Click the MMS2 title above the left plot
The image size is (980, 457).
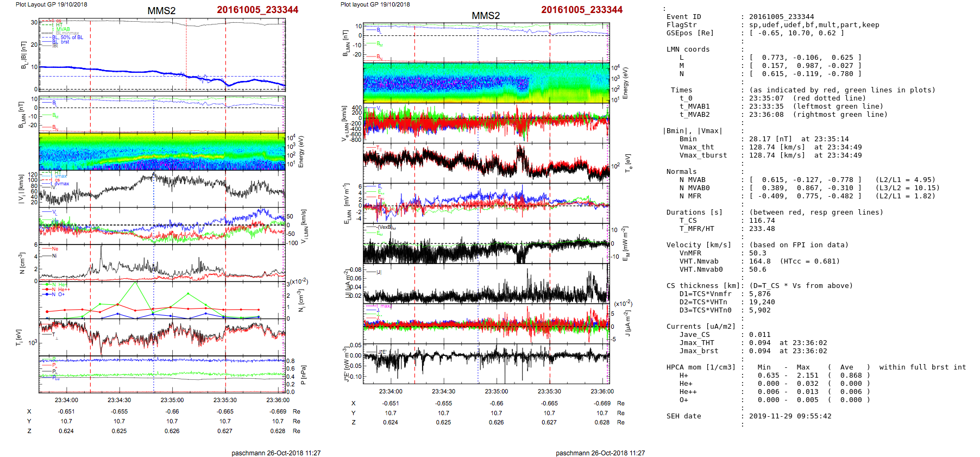pos(161,11)
